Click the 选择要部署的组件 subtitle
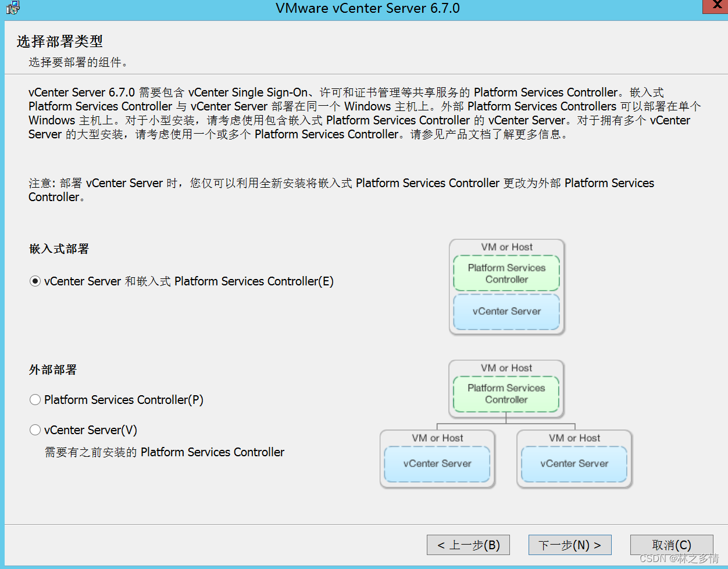Viewport: 728px width, 569px height. point(78,62)
